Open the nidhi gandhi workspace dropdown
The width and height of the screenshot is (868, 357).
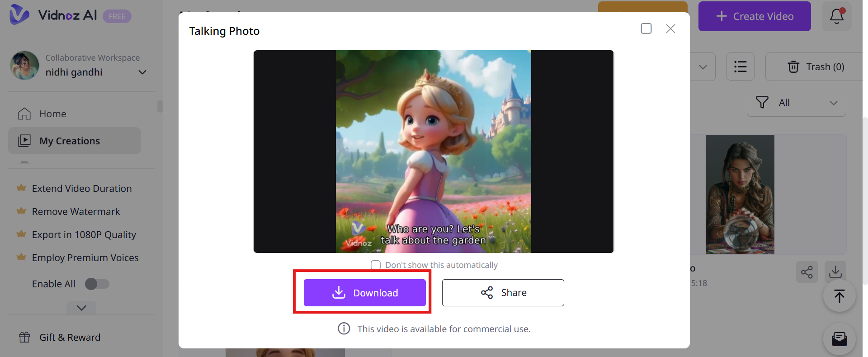click(x=142, y=72)
